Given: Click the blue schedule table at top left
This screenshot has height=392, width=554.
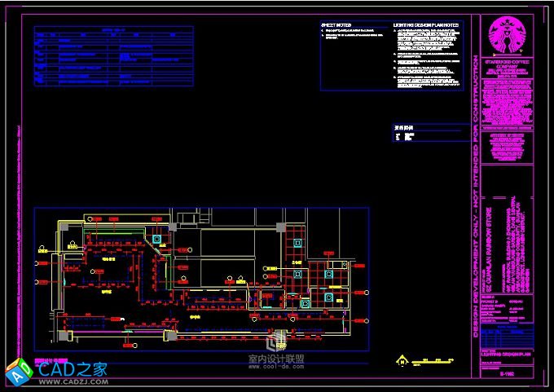Looking at the screenshot, I should pyautogui.click(x=113, y=57).
